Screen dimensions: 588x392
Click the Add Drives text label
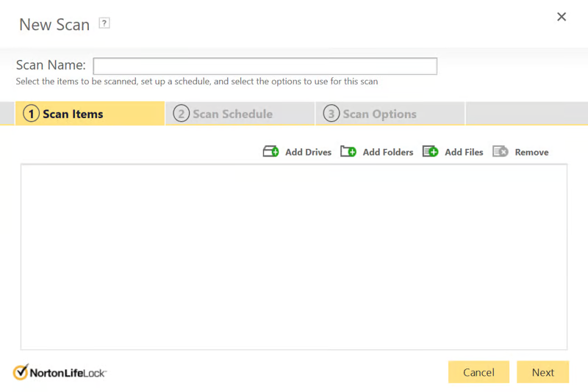pyautogui.click(x=308, y=152)
